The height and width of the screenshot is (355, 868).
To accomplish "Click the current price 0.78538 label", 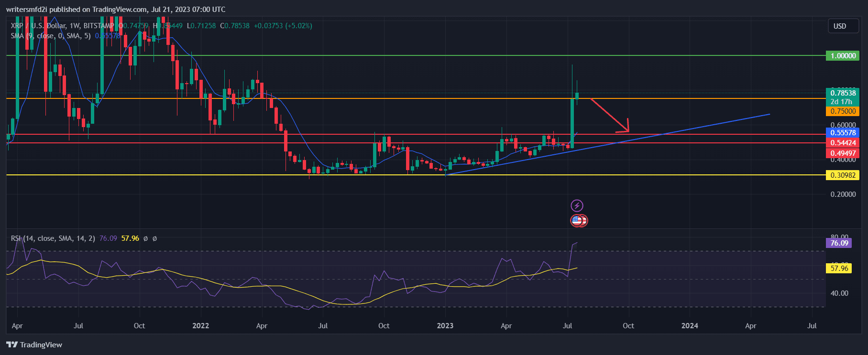I will click(842, 93).
